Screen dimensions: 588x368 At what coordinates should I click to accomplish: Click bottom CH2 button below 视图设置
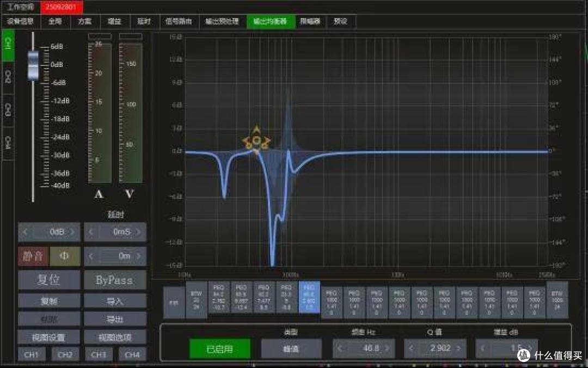[x=65, y=354]
